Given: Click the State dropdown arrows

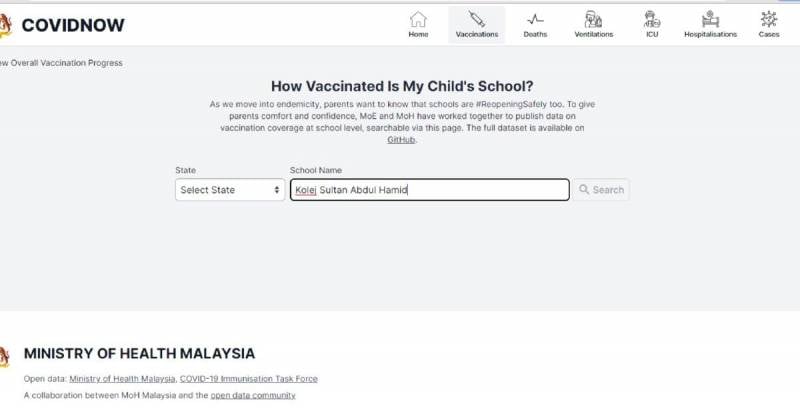Looking at the screenshot, I should pos(277,190).
